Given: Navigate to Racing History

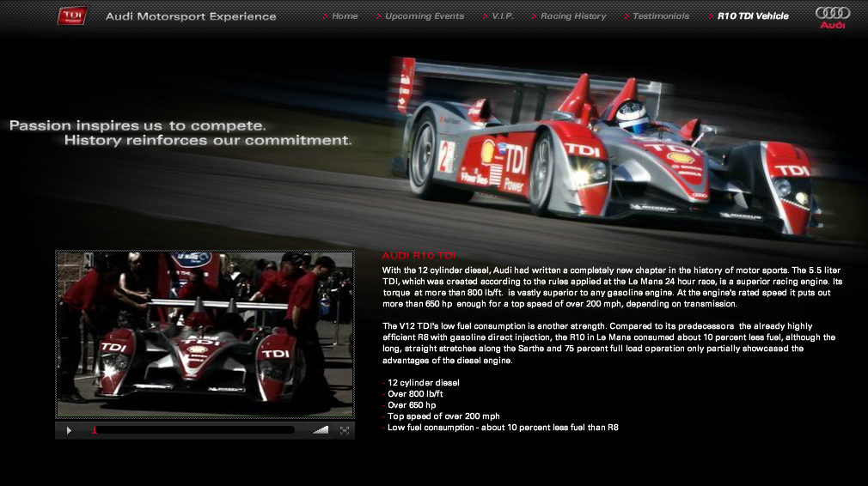Looking at the screenshot, I should [x=573, y=16].
